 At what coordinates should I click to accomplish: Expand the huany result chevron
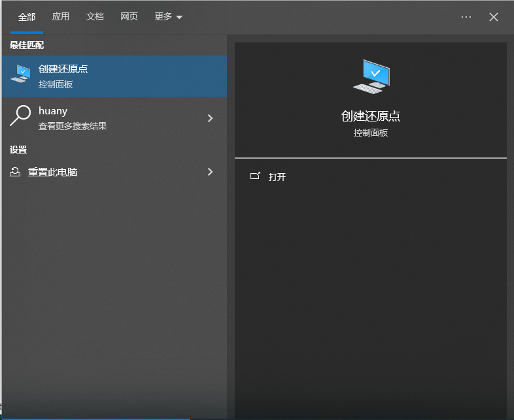pyautogui.click(x=210, y=118)
